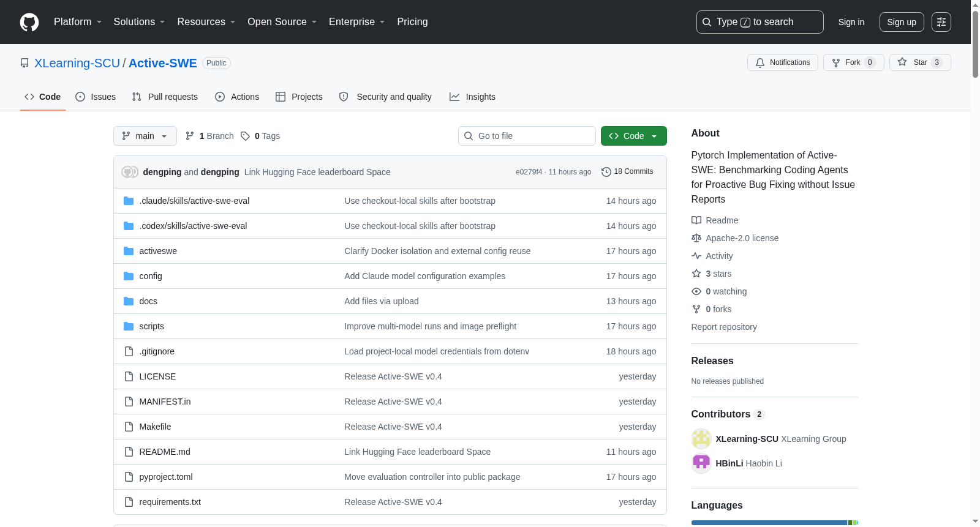Go to the XLearning-SCU owner page

pos(77,63)
